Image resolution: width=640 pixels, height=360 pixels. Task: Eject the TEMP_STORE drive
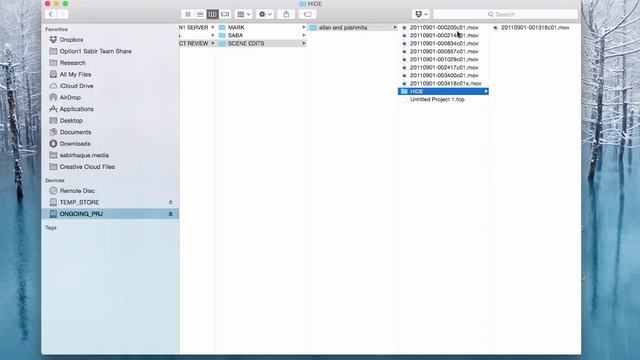171,202
